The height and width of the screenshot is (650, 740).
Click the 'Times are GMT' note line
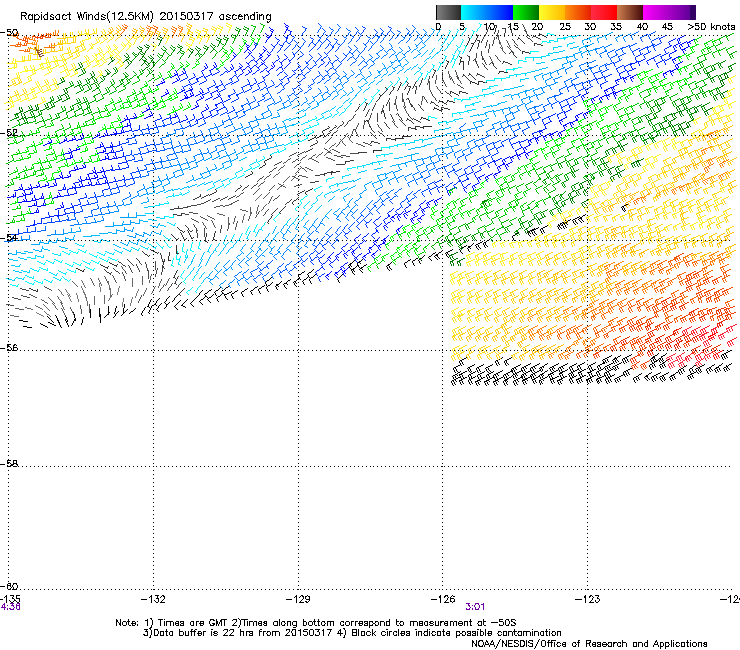pos(315,623)
